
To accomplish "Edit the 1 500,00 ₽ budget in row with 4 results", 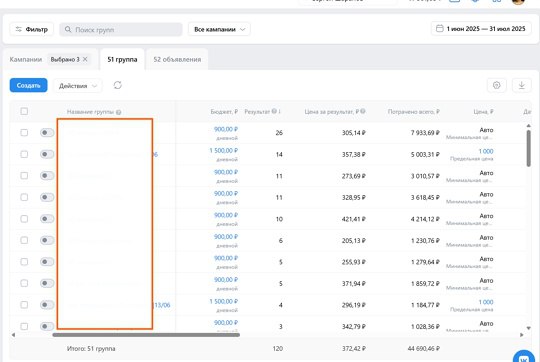I will (224, 301).
